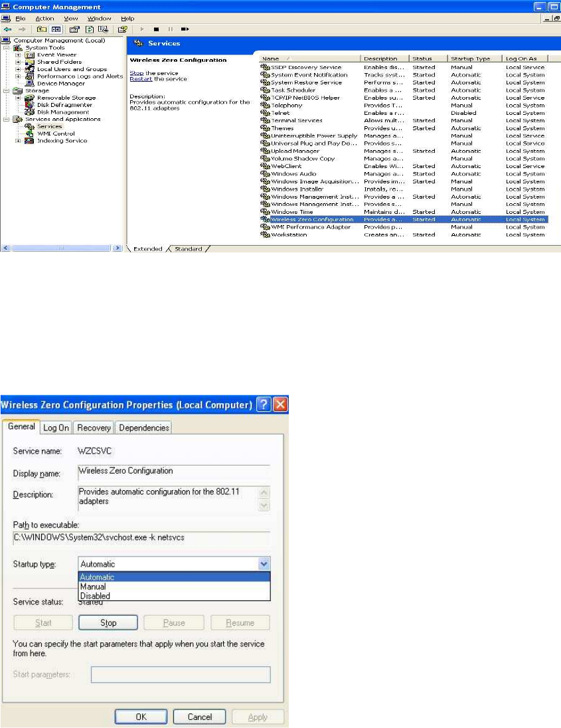Viewport: 561px width, 728px height.
Task: Click the Path to executable field
Action: tap(141, 537)
